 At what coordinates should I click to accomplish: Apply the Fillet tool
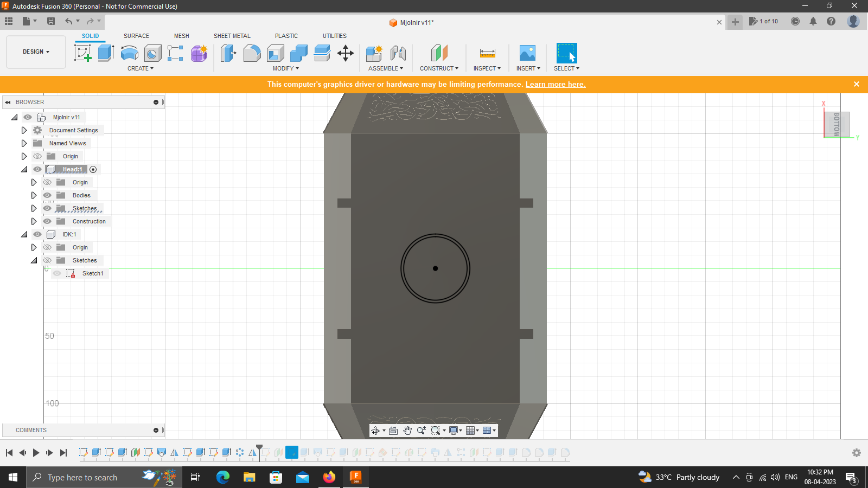coord(252,53)
